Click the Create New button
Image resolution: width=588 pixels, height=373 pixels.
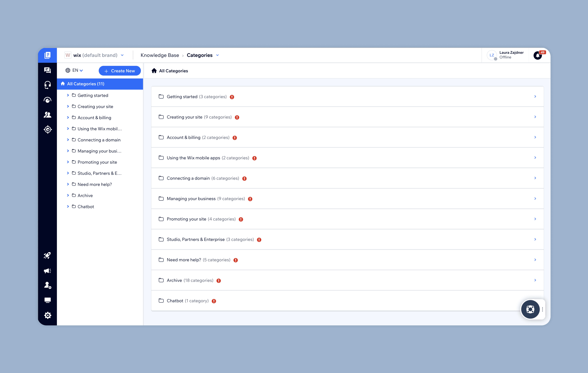coord(119,71)
